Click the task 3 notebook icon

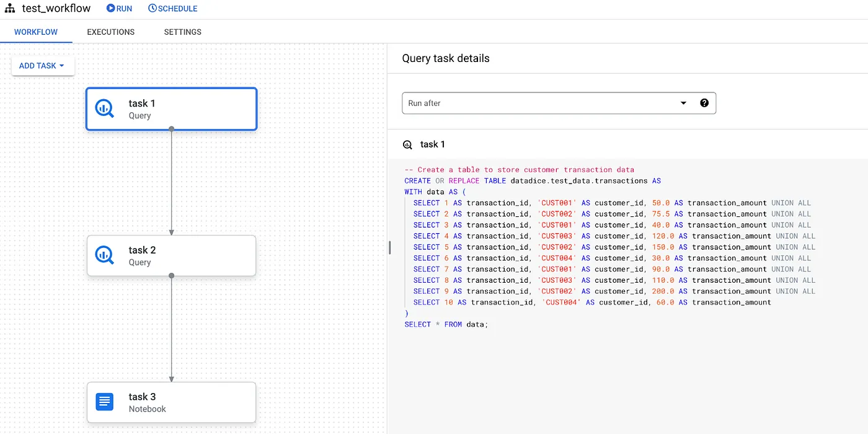tap(104, 402)
